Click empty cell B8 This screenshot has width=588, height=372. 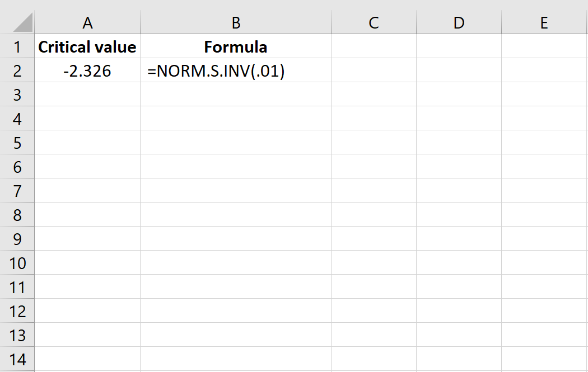(x=236, y=215)
